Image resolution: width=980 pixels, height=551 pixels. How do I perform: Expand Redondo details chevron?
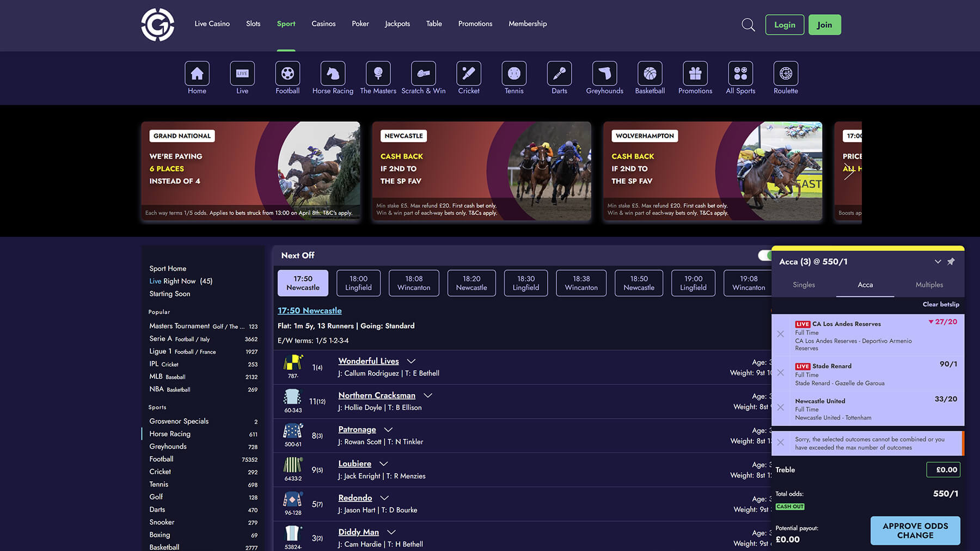click(x=384, y=498)
